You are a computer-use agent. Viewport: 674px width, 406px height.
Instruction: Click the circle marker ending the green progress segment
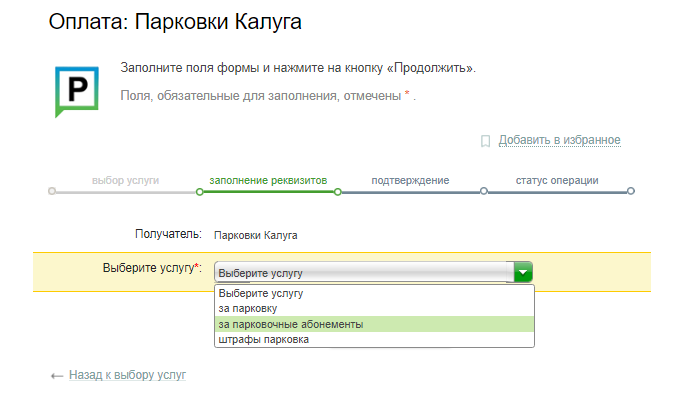coord(338,191)
